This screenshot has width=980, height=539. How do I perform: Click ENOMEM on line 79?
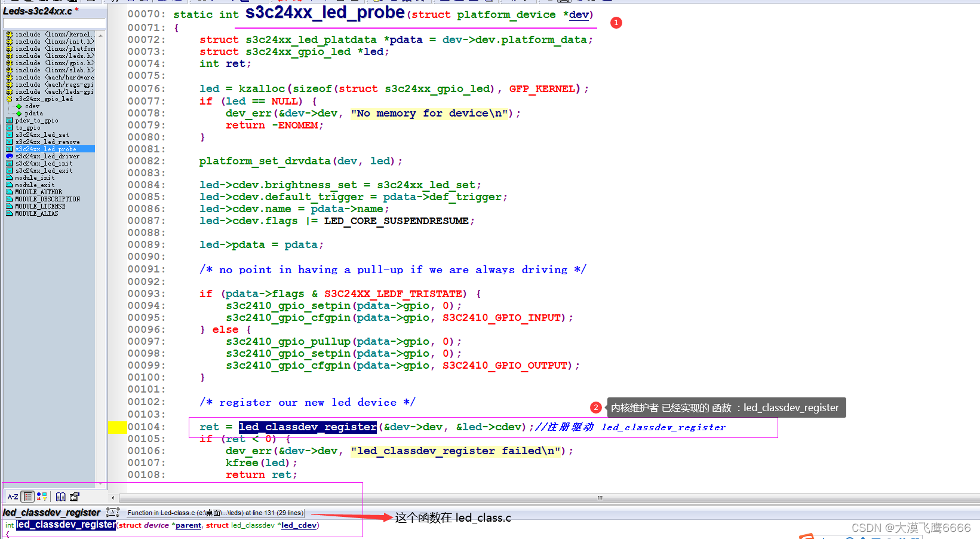pyautogui.click(x=297, y=125)
